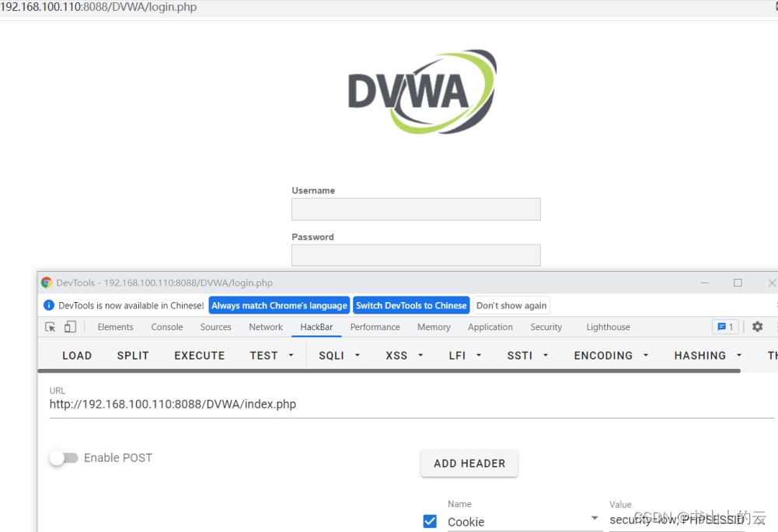Click the browser address bar URL
Screen dimensions: 778x532
tap(98, 7)
